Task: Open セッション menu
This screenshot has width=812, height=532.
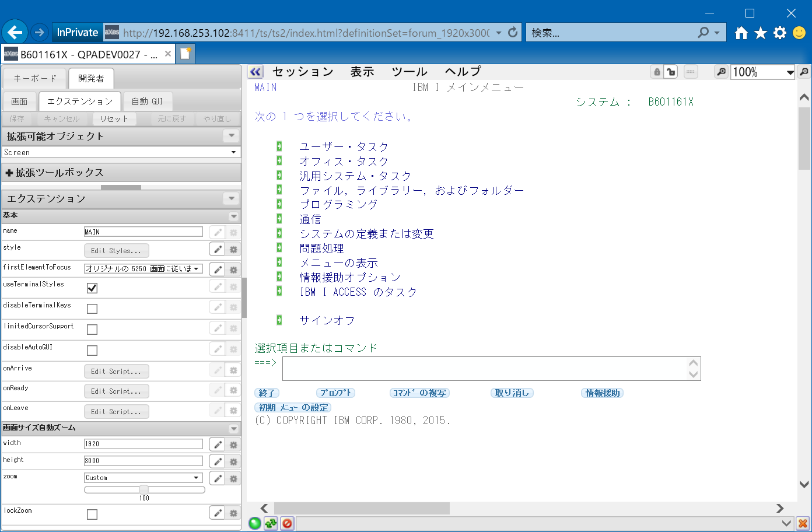Action: [x=303, y=72]
